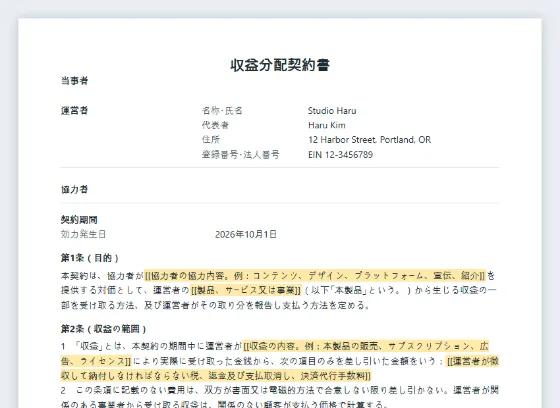Click the 名称·氏名 field label

click(222, 110)
